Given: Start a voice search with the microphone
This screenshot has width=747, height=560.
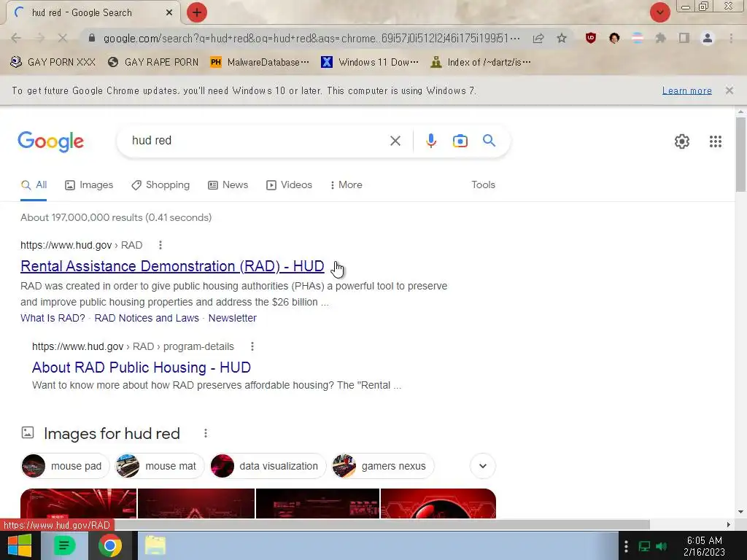Looking at the screenshot, I should (430, 141).
